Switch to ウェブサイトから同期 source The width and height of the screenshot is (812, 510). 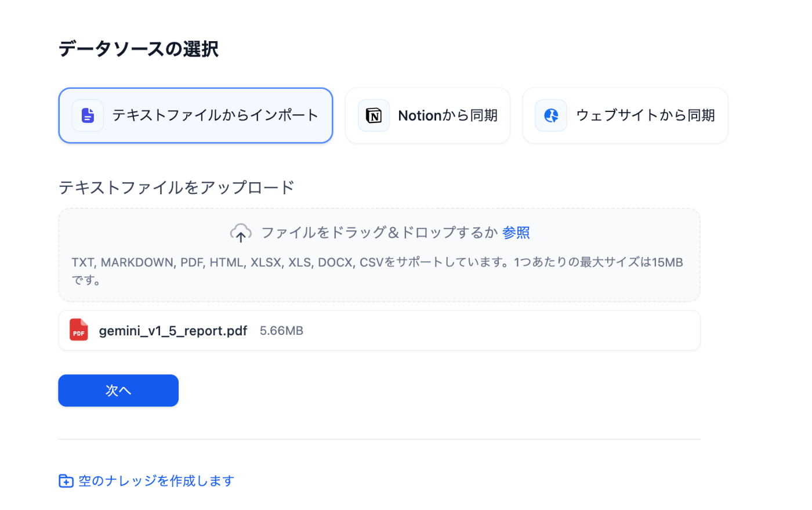point(625,115)
